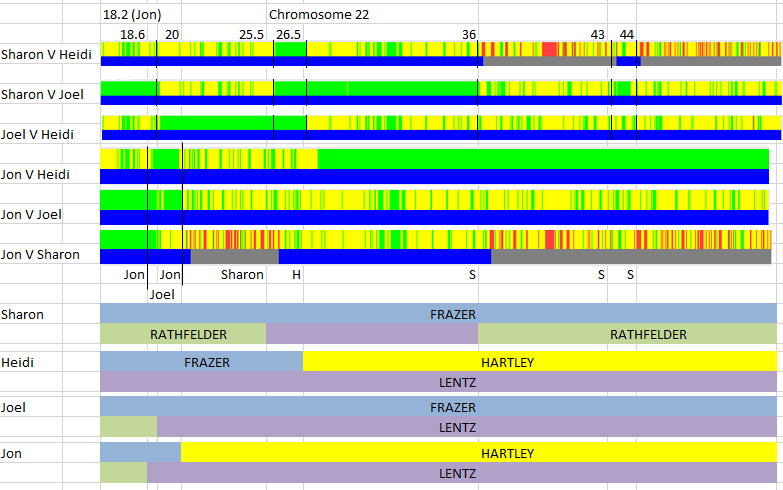Screen dimensions: 783x490
Task: Select the Joel crossover label cell
Action: point(162,295)
